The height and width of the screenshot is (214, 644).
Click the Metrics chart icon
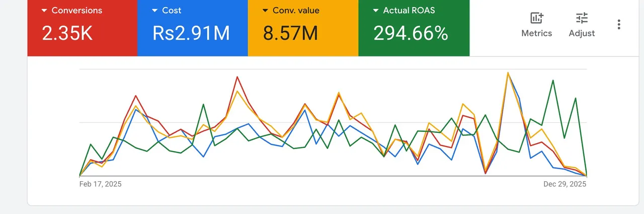536,18
